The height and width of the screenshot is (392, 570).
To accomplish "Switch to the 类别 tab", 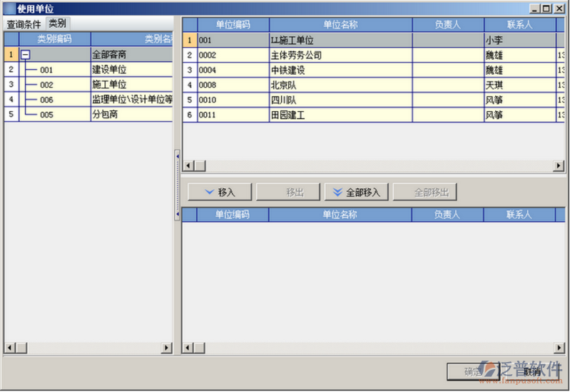I will 58,24.
